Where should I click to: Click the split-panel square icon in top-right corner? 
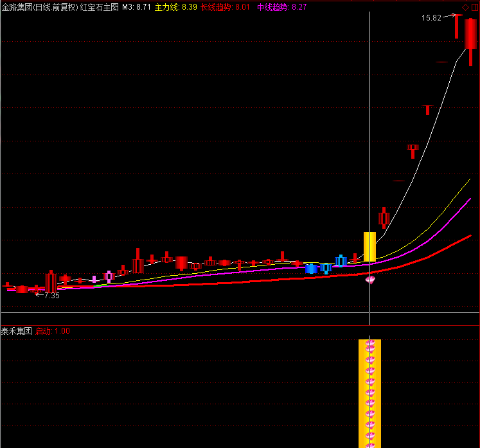[x=474, y=8]
